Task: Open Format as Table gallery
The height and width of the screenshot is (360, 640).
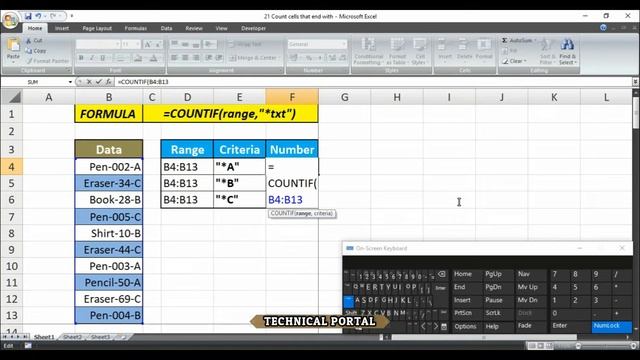Action: click(397, 51)
